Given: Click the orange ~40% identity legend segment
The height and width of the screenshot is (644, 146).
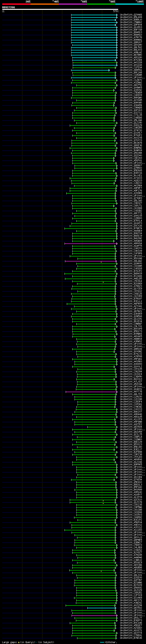Looking at the screenshot, I should coord(45,4).
